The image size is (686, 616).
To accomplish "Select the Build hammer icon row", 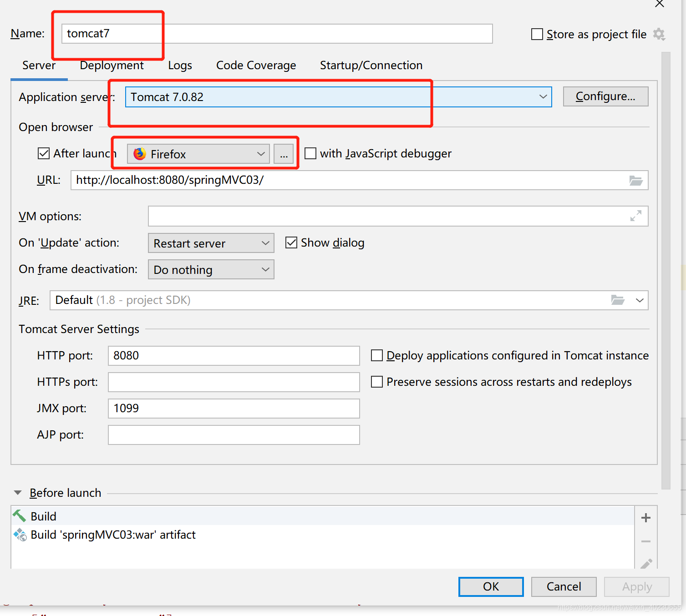I will (x=322, y=516).
